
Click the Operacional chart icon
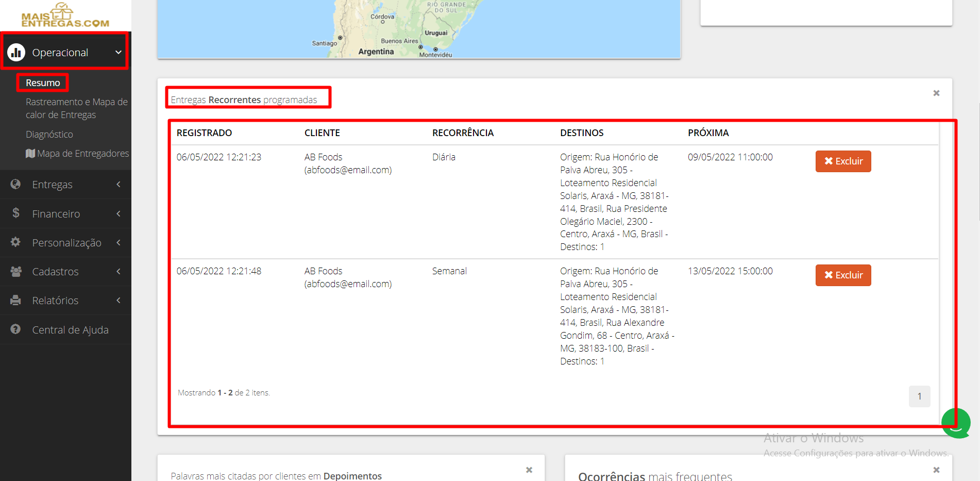pos(16,52)
